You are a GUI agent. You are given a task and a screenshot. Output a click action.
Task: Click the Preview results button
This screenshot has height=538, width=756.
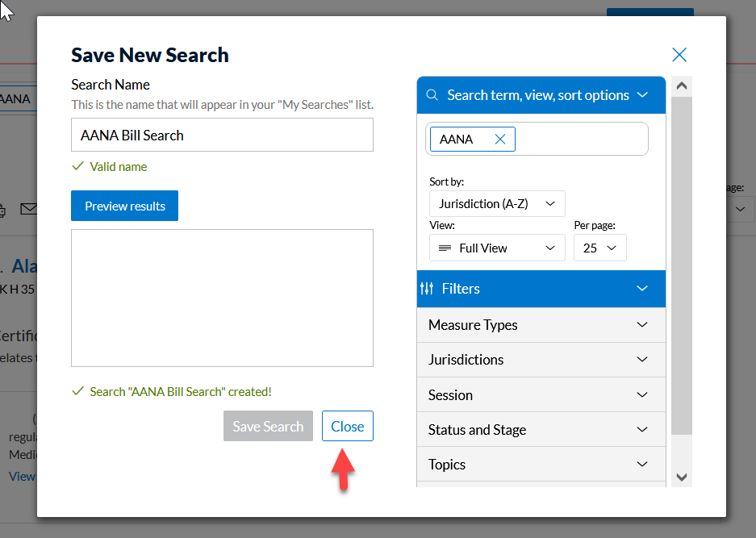pos(124,206)
